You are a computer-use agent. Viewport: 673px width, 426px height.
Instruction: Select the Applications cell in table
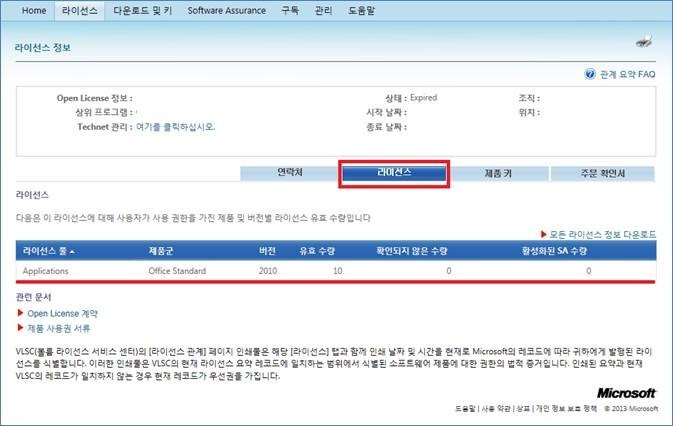pos(45,271)
